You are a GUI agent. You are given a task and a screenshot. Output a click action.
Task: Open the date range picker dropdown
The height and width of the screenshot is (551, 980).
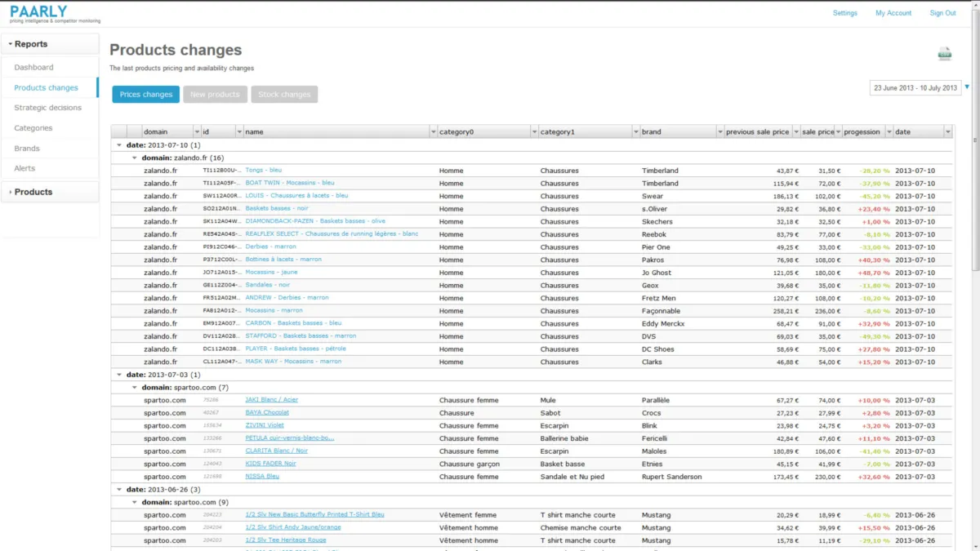(967, 87)
